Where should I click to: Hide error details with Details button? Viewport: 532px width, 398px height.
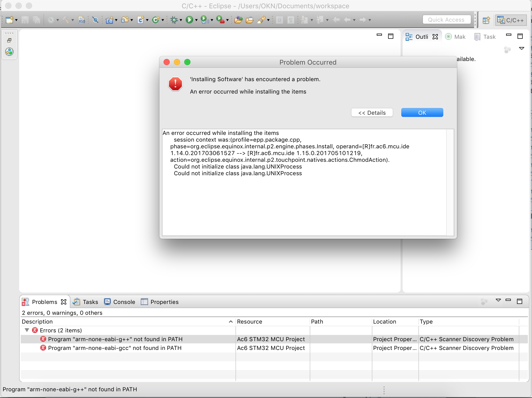[372, 113]
